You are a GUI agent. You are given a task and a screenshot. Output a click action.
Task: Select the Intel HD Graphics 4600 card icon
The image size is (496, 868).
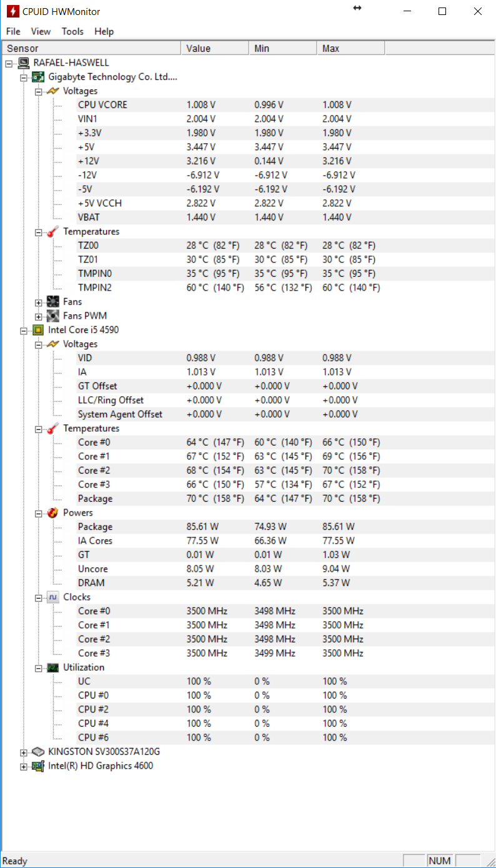38,766
